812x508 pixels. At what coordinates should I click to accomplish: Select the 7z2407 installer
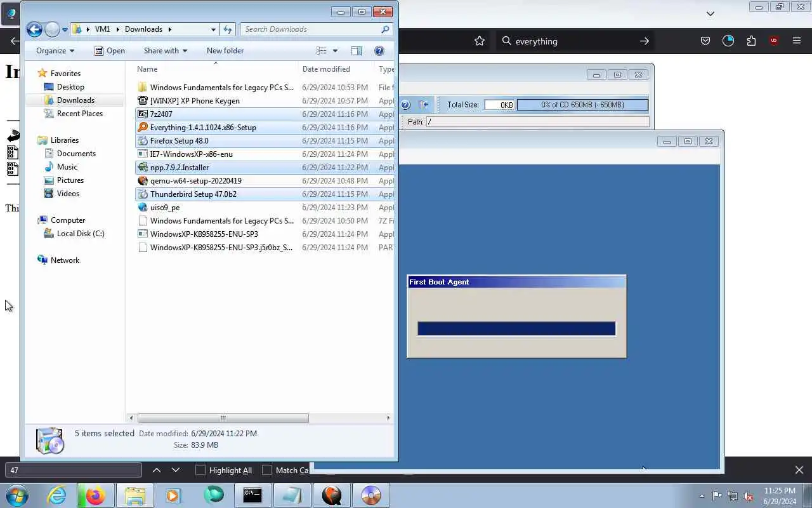161,114
